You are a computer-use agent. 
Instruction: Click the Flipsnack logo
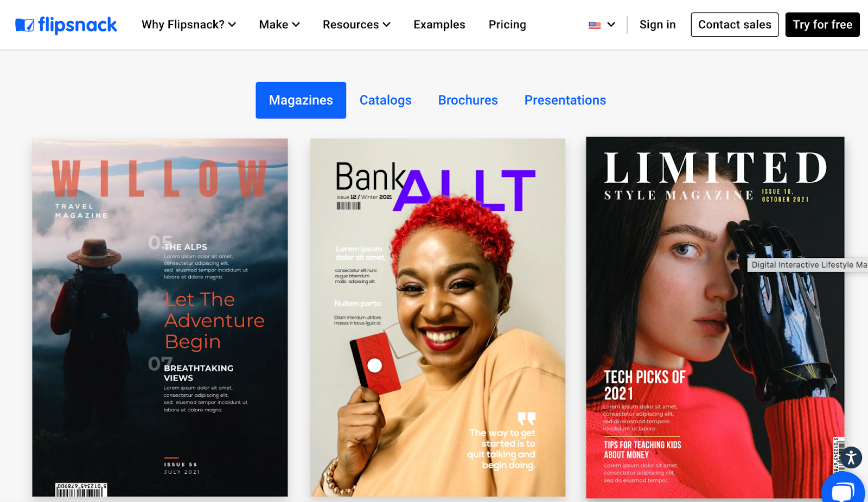tap(66, 24)
